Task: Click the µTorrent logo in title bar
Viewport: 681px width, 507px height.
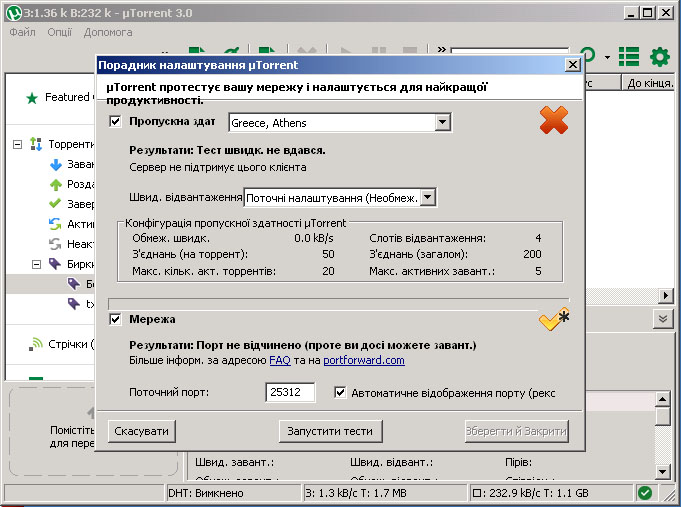Action: click(14, 13)
